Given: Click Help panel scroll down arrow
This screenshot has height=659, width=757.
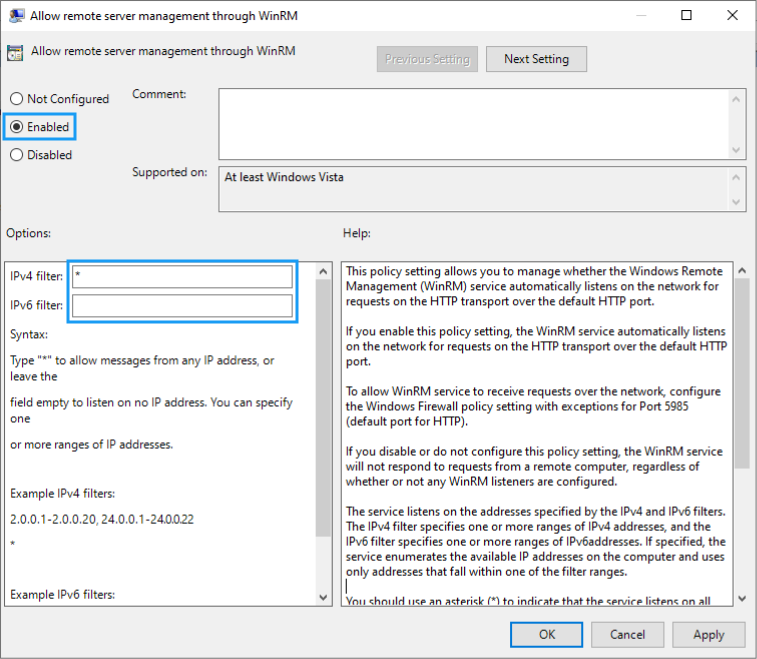Looking at the screenshot, I should coord(741,597).
